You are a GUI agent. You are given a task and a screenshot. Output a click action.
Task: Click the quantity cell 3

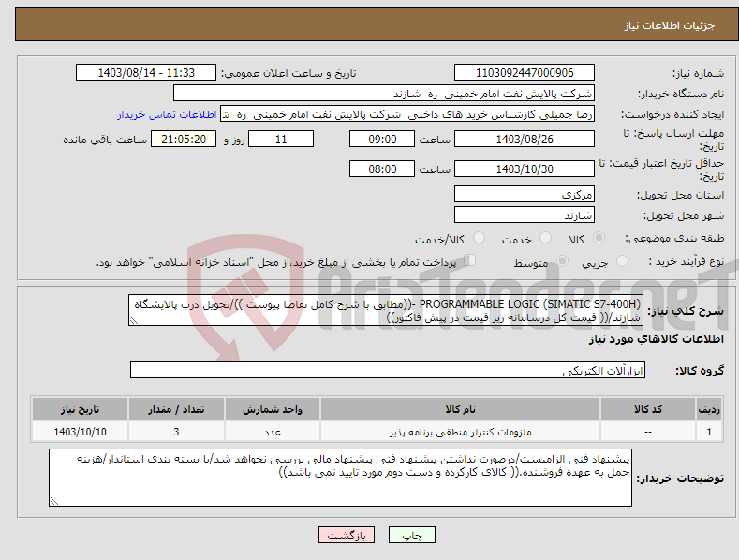(x=176, y=432)
